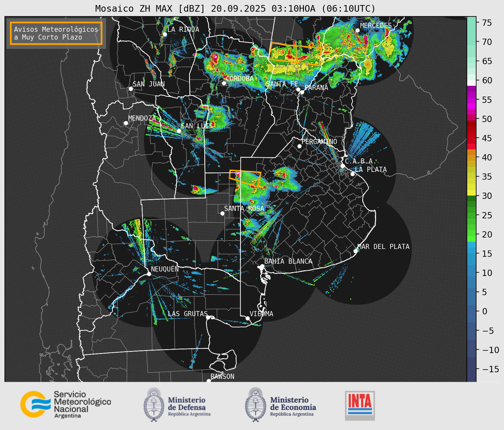Select the Córdoba city marker dot

[224, 83]
